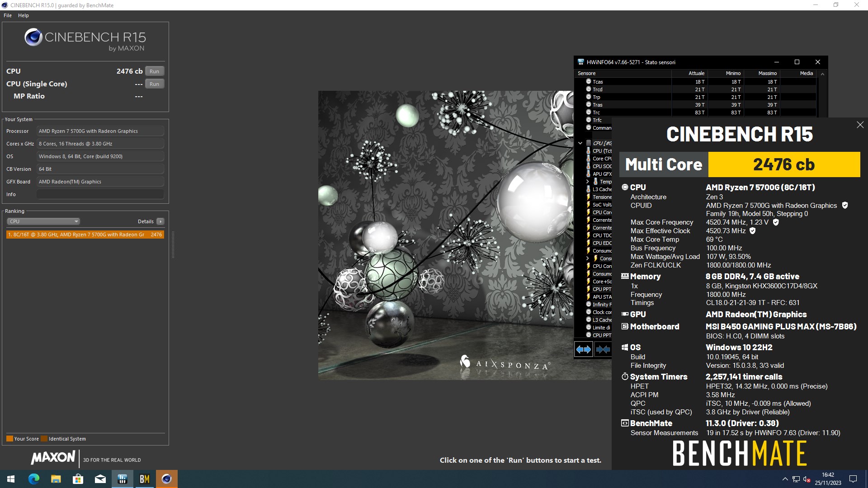The width and height of the screenshot is (868, 488).
Task: Click the HWiNFO64 window title icon
Action: (581, 62)
